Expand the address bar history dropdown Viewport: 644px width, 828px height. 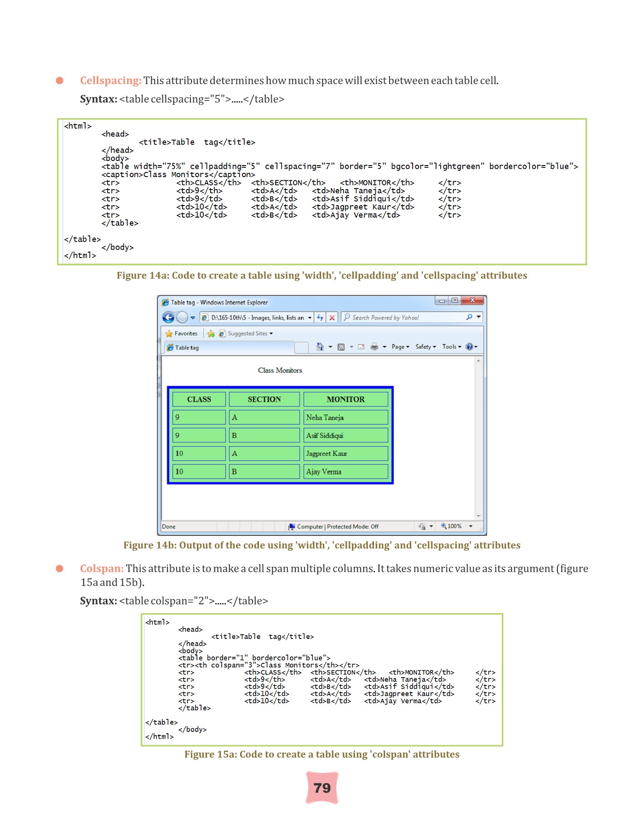point(310,317)
